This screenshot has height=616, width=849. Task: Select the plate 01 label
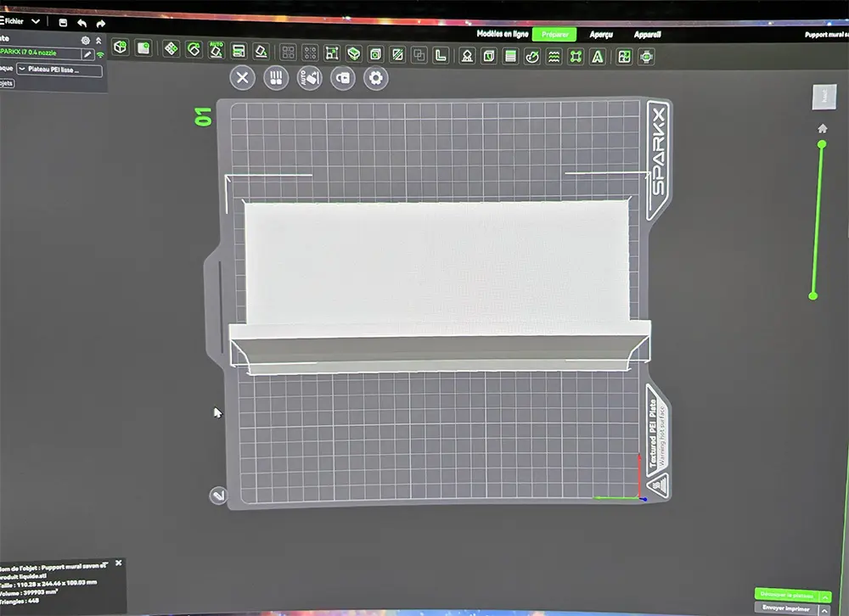click(203, 117)
